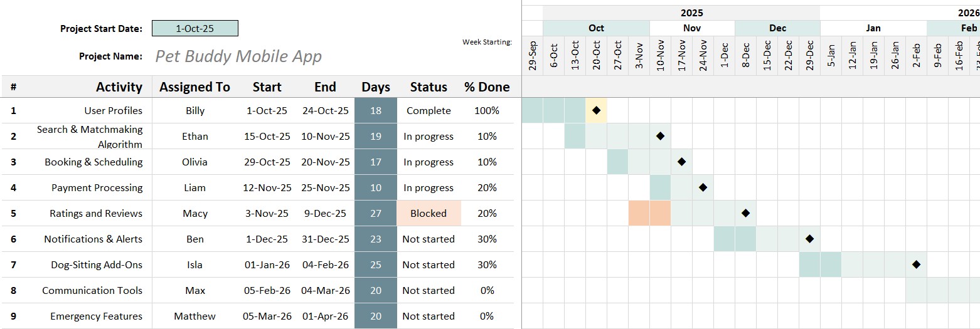The height and width of the screenshot is (329, 980).
Task: Select the 100% done cell for Billy
Action: pyautogui.click(x=487, y=110)
